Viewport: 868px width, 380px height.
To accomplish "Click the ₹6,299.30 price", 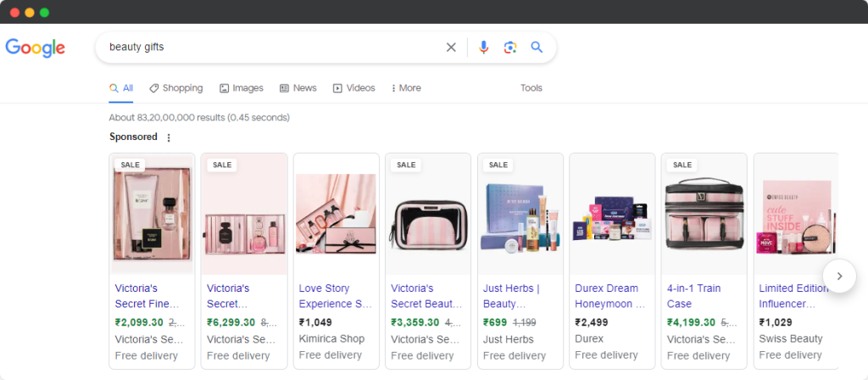I will (231, 322).
